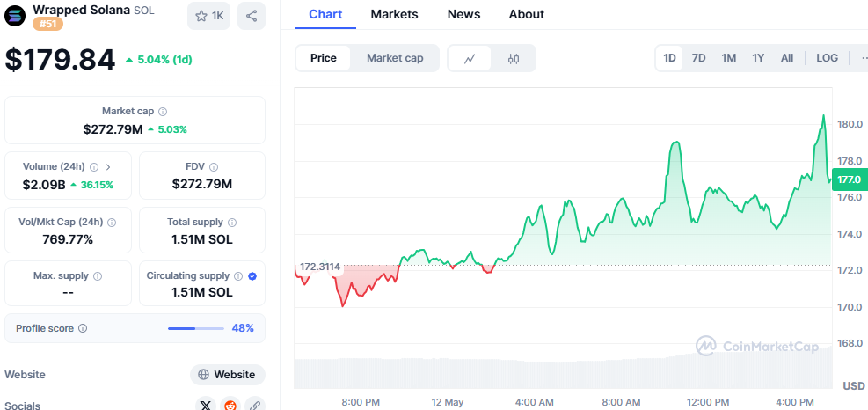Switch to candlestick chart view icon
868x410 pixels.
[514, 58]
